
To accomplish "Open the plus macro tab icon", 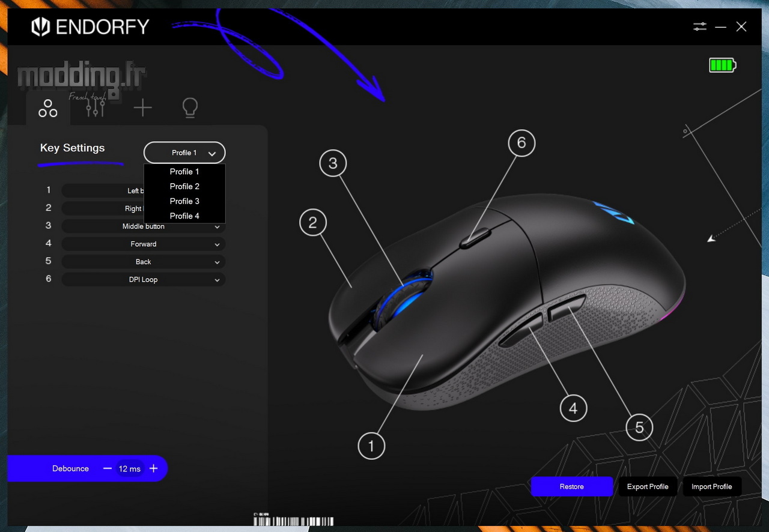I will coord(142,108).
